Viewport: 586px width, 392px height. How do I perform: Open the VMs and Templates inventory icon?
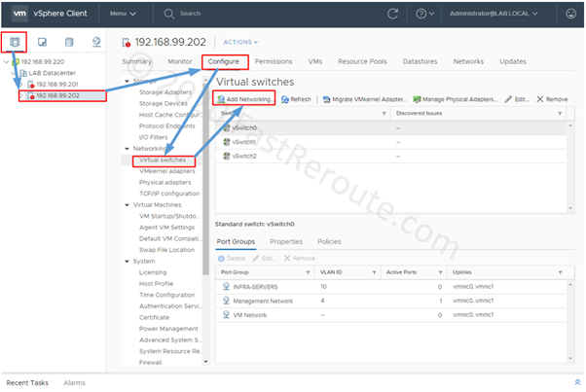[42, 42]
